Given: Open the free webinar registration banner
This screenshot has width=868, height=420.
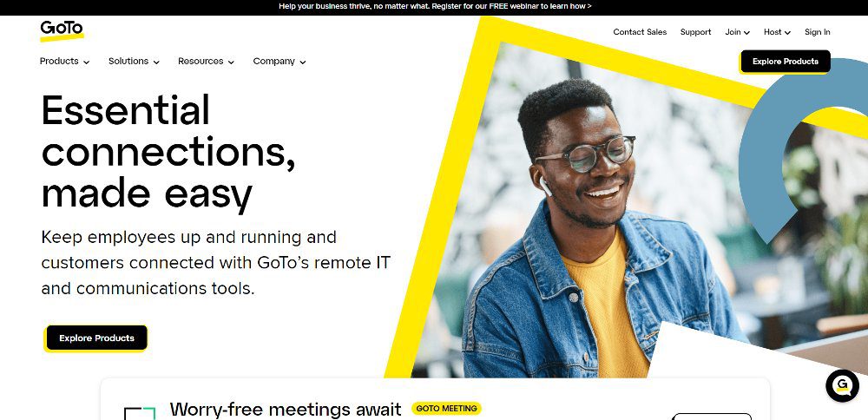Looking at the screenshot, I should tap(435, 6).
